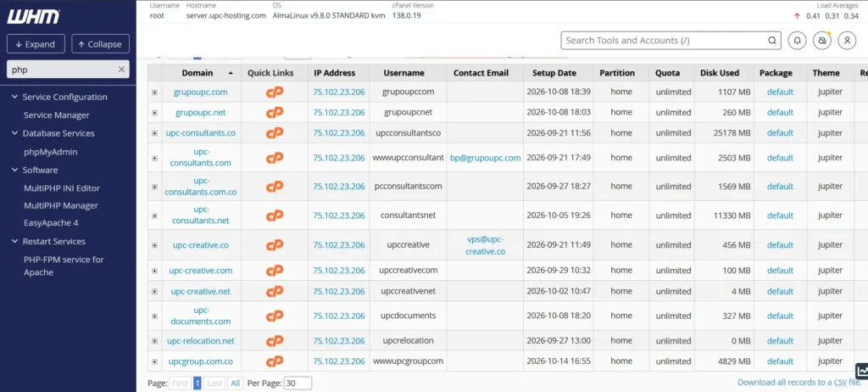Open Service Manager in sidebar
Image resolution: width=868 pixels, height=392 pixels.
coord(57,115)
